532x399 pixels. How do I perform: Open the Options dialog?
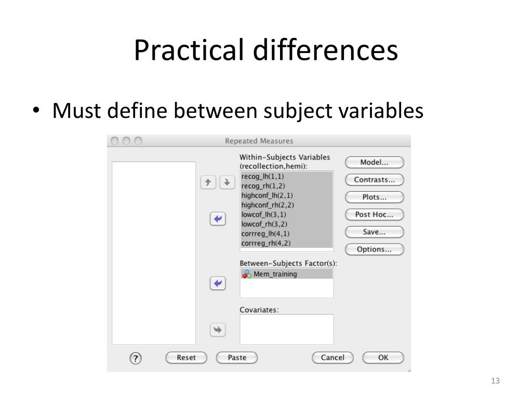[374, 249]
